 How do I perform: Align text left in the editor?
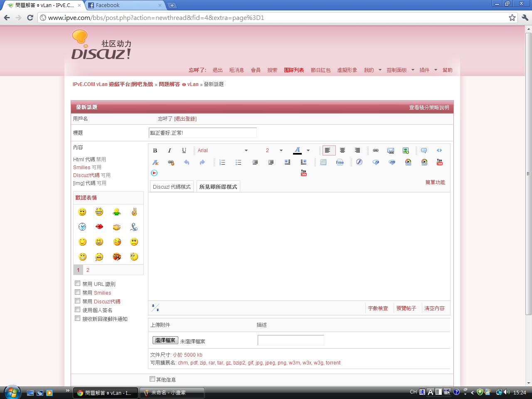(x=328, y=150)
